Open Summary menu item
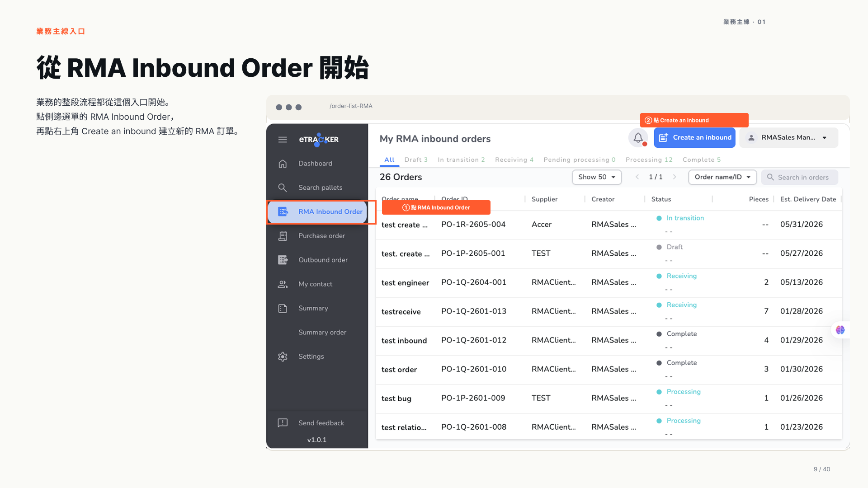 313,308
